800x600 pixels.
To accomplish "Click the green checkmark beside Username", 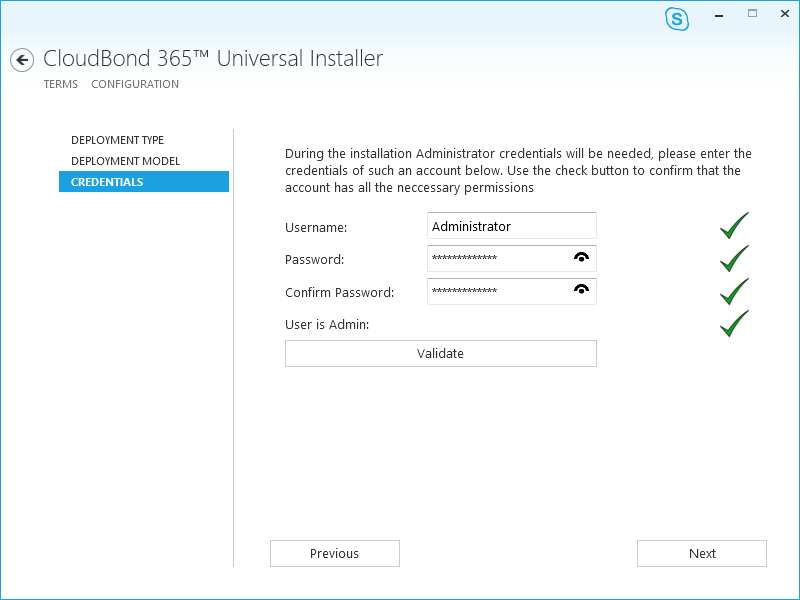I will (734, 226).
